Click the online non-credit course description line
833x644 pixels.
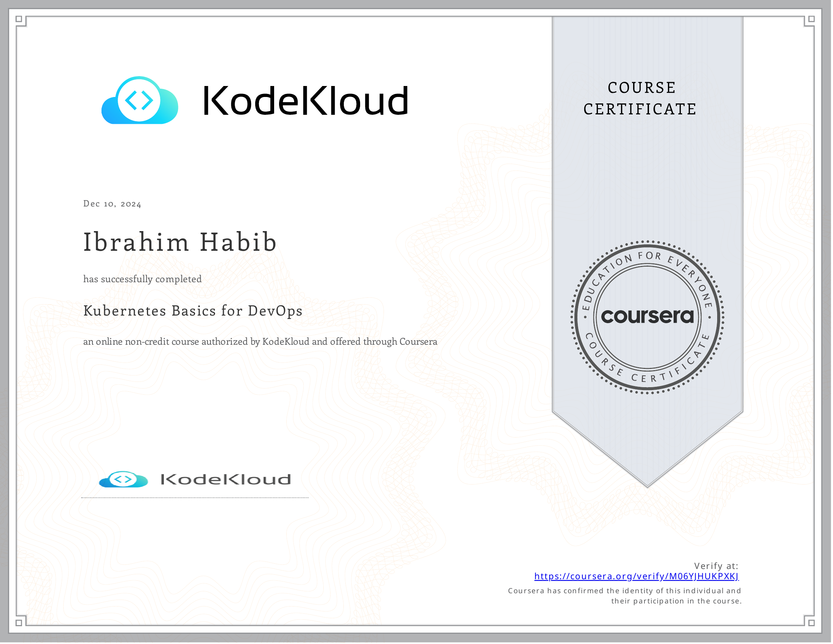pos(260,342)
